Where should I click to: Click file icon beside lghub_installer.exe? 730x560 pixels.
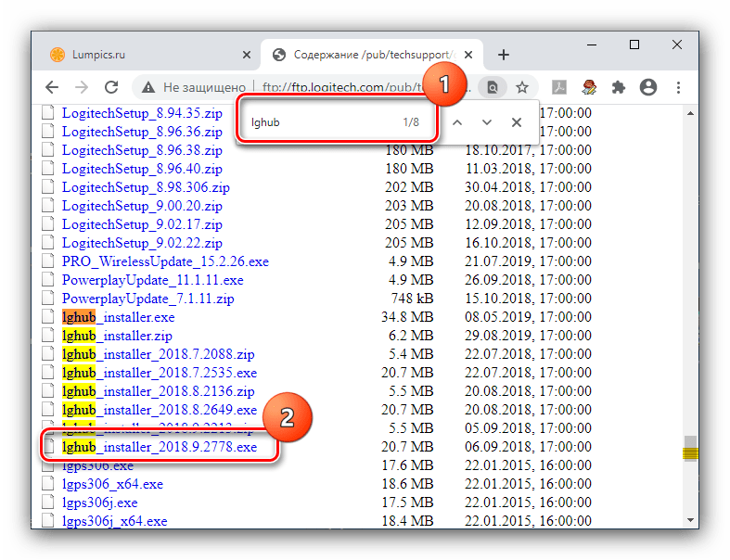[x=48, y=317]
